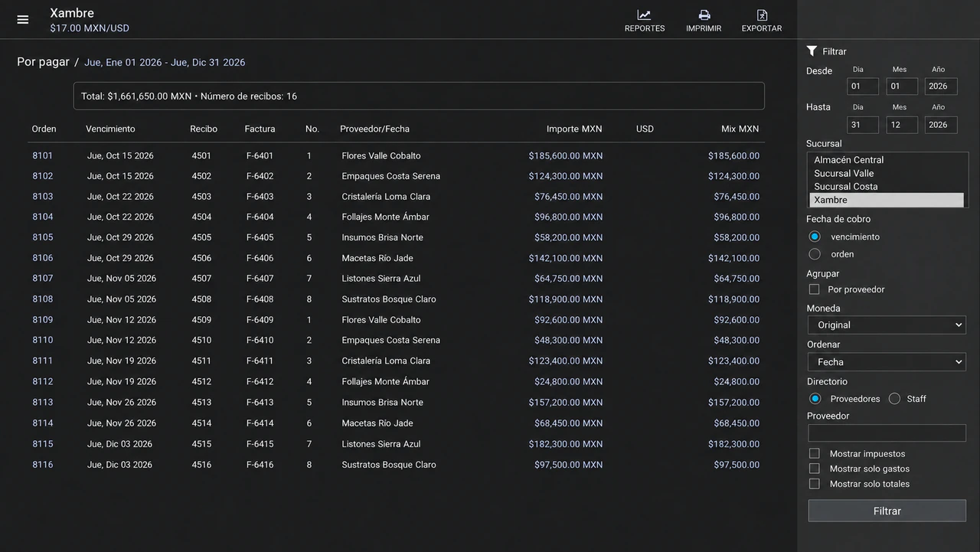Click the Importe MXN column header
The width and height of the screenshot is (980, 552).
pyautogui.click(x=574, y=129)
